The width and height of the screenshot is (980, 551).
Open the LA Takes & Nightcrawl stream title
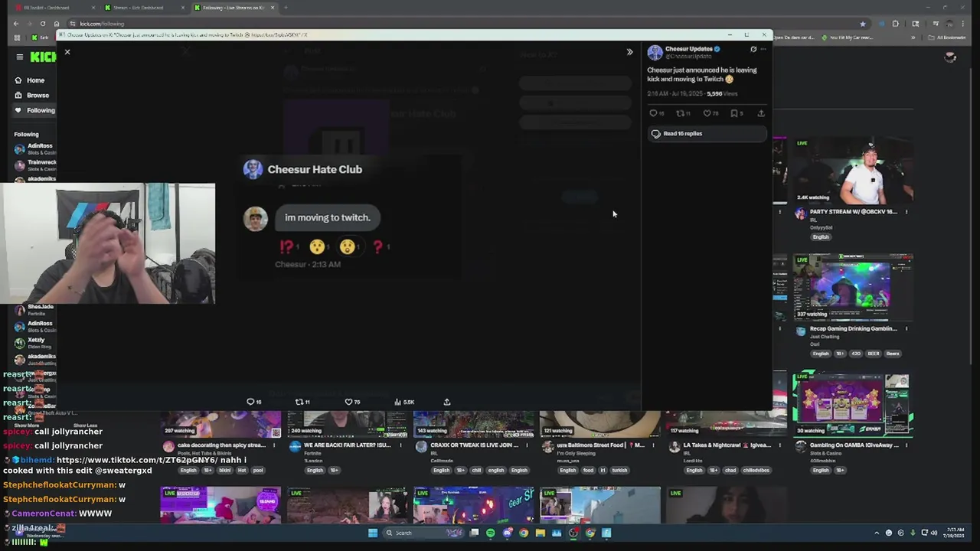pos(726,445)
